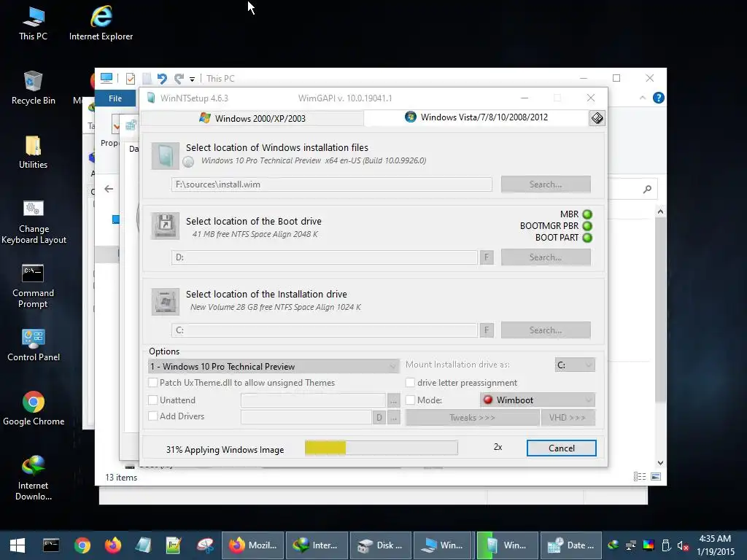Toggle the Mode checkbox
This screenshot has width=747, height=560.
pos(410,400)
